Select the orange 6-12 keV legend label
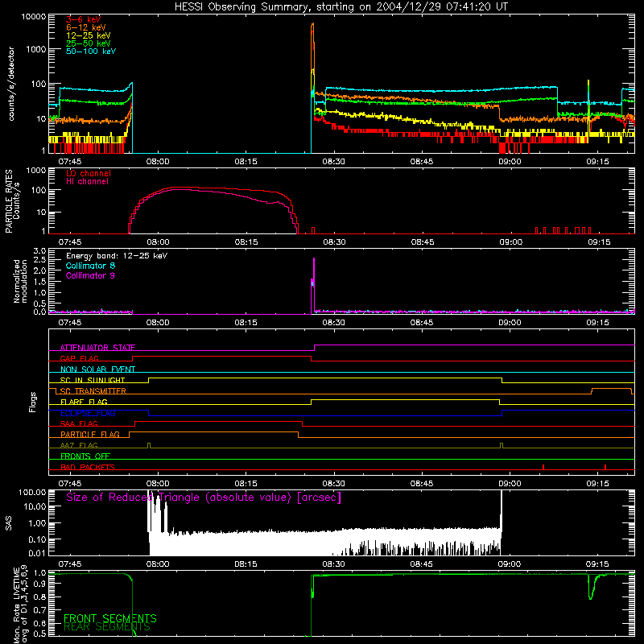 click(86, 27)
